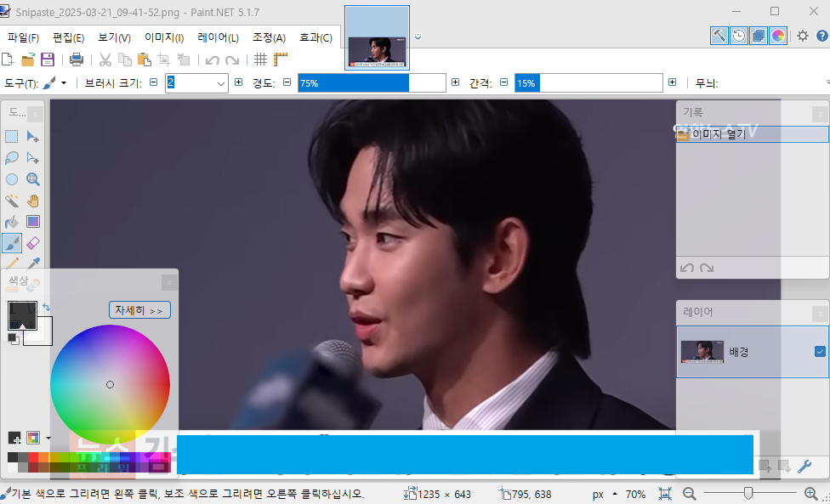
Task: Paste from clipboard icon in toolbar
Action: pos(144,59)
